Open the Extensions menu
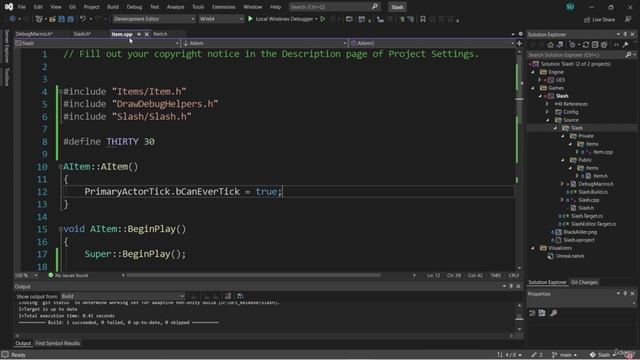 pos(224,7)
